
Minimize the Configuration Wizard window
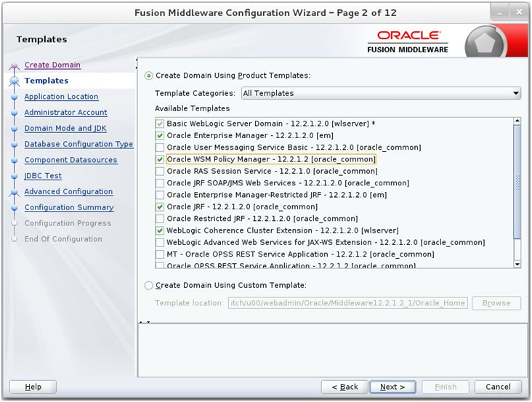(x=499, y=13)
